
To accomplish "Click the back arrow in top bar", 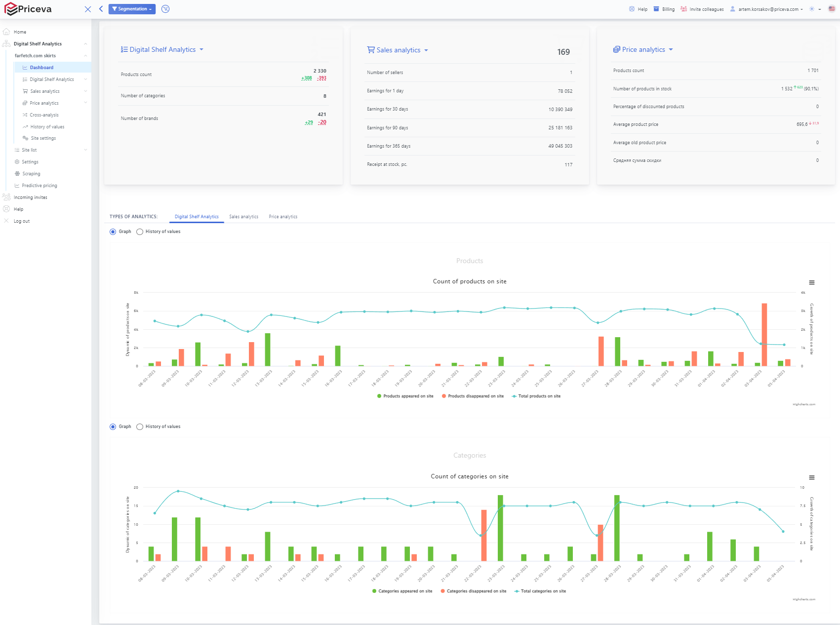I will (x=101, y=9).
